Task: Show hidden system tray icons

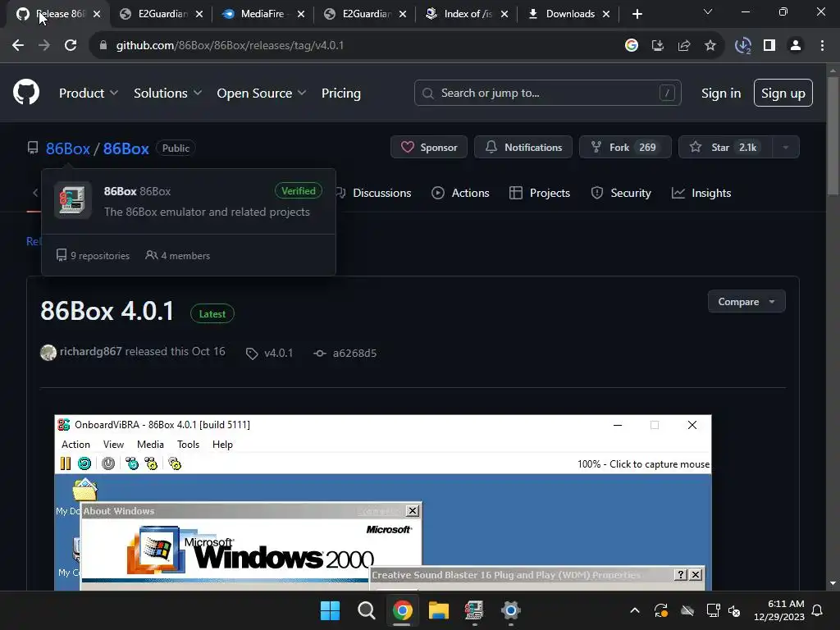Action: click(x=635, y=610)
